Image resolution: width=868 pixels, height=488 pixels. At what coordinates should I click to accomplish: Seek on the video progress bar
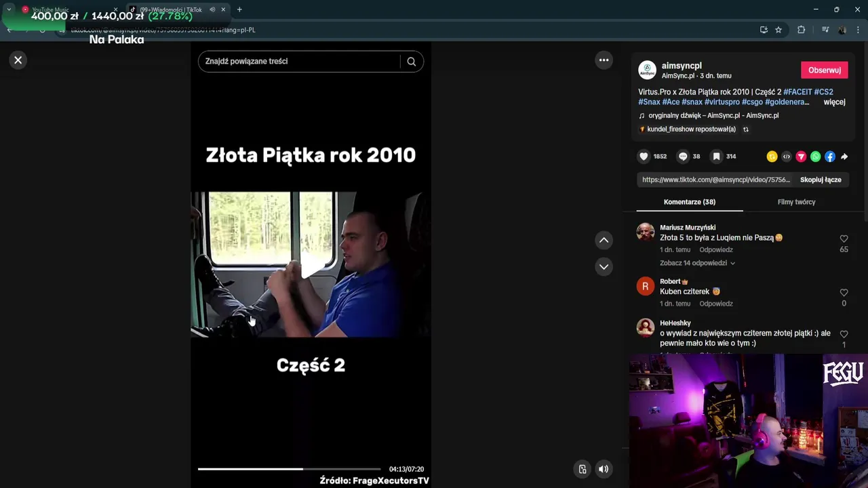(x=289, y=469)
